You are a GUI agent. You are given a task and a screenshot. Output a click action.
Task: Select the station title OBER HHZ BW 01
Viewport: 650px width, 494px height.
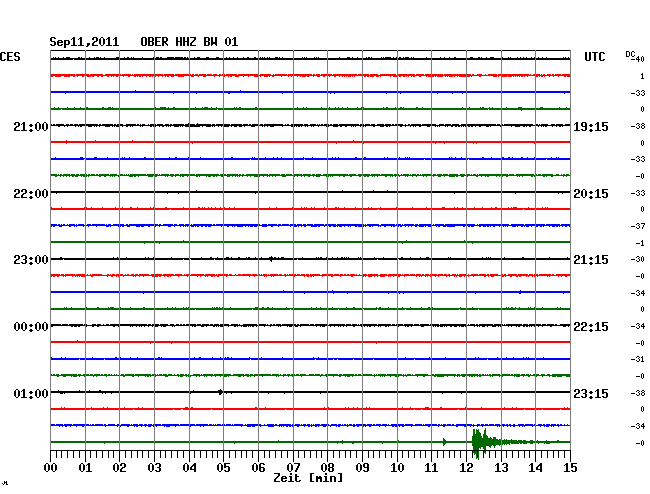(x=189, y=42)
